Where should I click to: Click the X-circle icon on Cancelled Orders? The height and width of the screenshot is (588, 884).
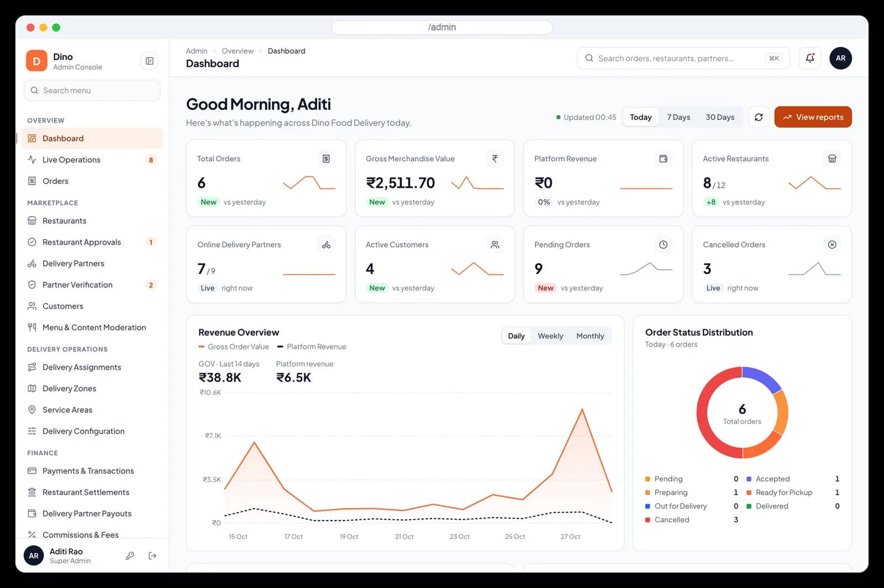tap(832, 245)
